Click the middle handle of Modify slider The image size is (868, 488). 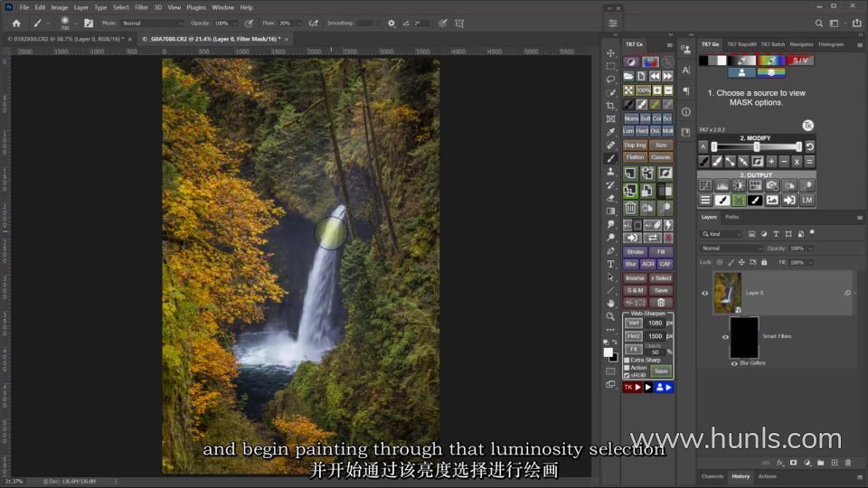click(x=756, y=146)
